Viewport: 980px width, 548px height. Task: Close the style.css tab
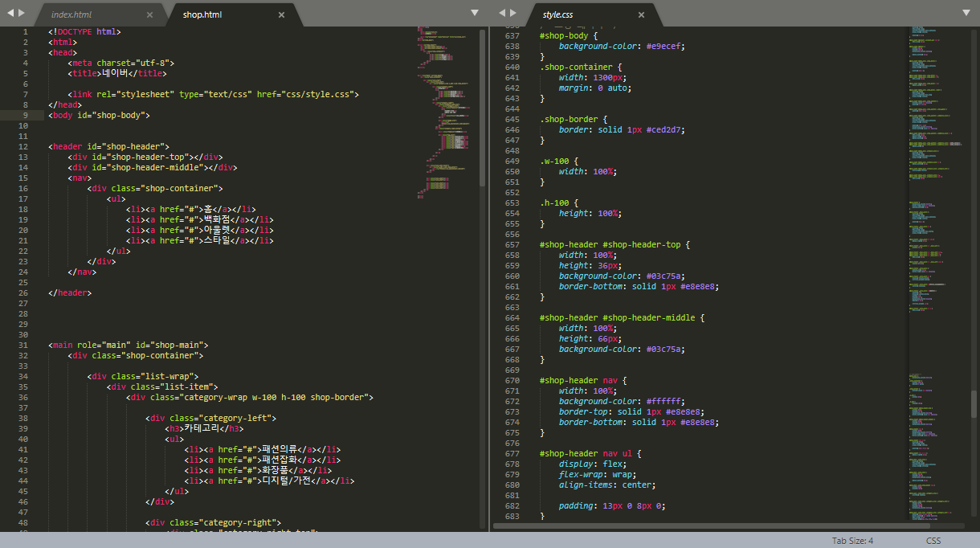[641, 14]
